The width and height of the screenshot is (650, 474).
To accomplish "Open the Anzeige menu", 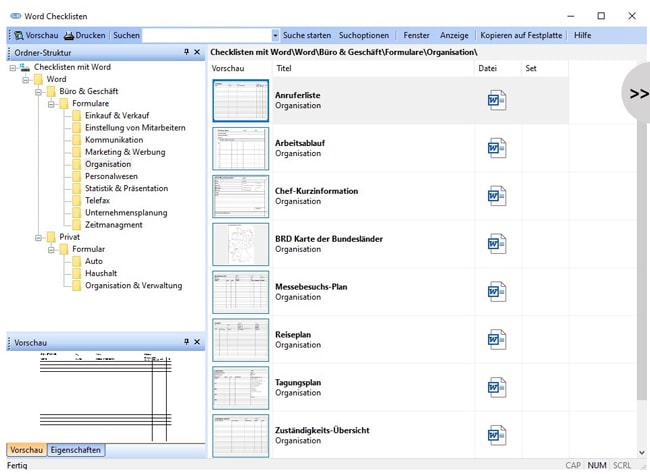I will click(x=454, y=35).
